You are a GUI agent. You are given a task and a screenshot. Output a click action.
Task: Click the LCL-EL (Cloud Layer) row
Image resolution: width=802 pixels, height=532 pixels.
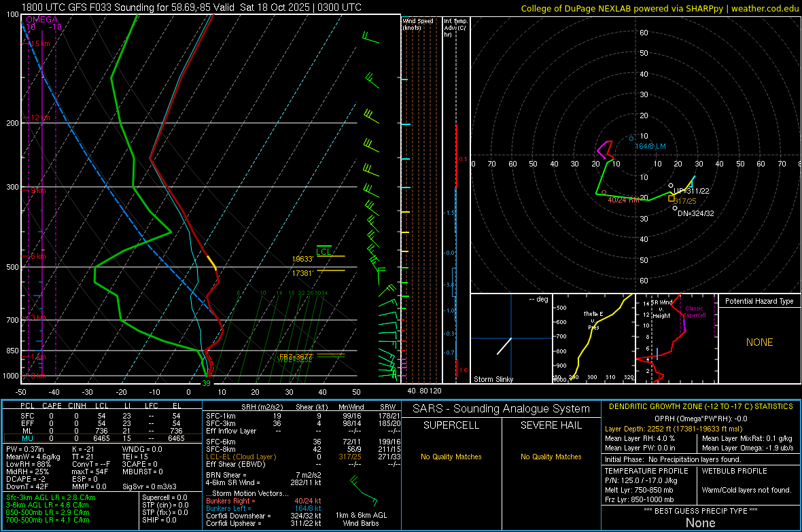point(303,457)
